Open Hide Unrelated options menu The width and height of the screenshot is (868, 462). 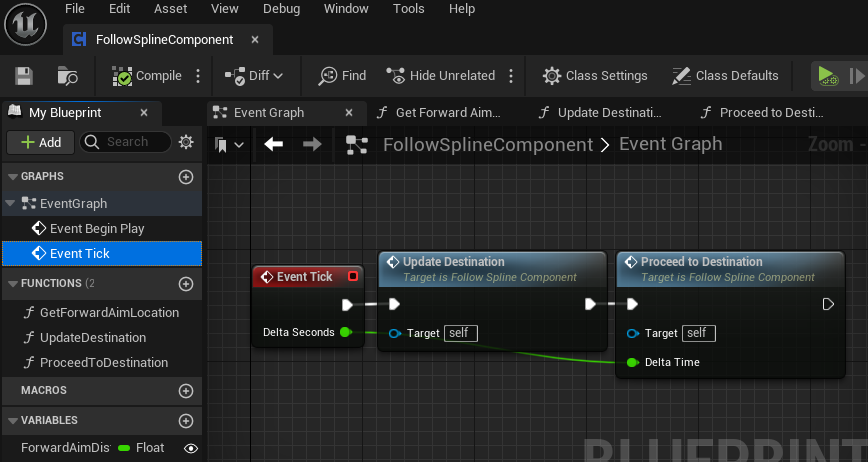[x=511, y=76]
